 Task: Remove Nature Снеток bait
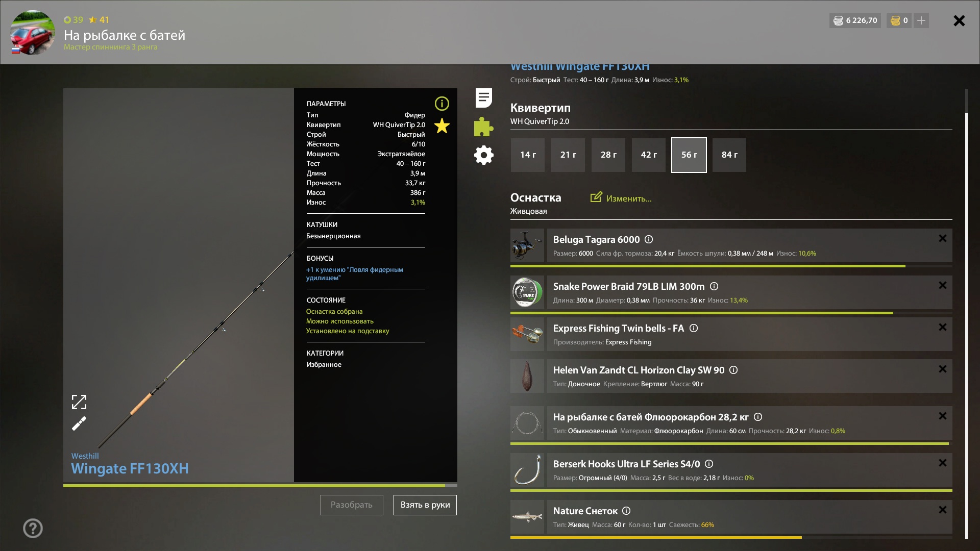coord(943,510)
